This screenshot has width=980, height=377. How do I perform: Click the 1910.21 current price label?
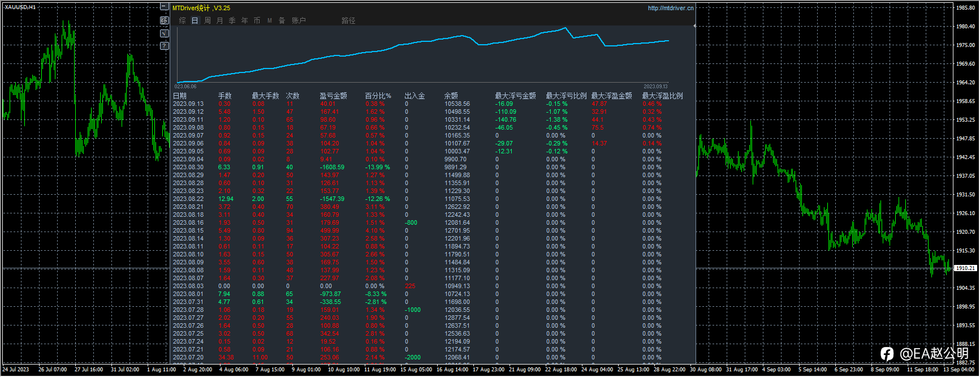coord(965,268)
